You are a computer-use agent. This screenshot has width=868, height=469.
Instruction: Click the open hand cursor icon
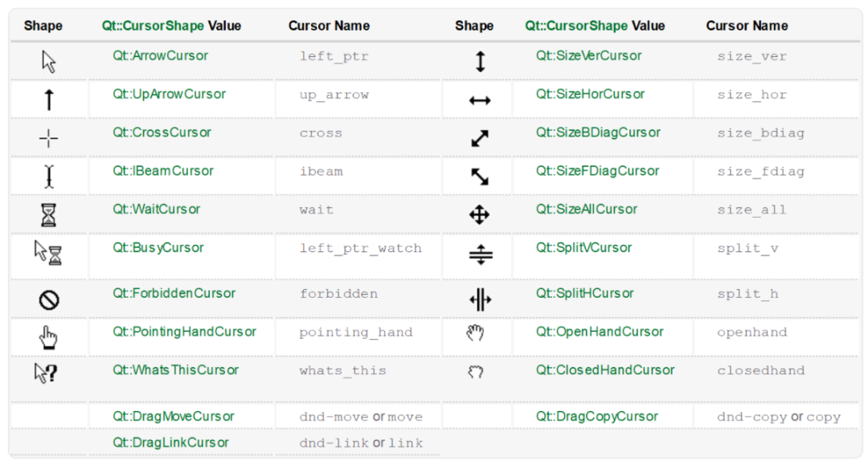[476, 333]
